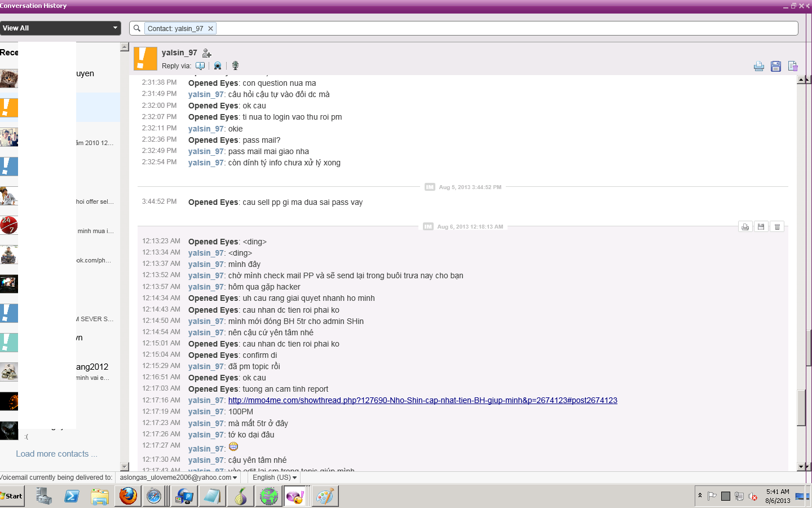The image size is (812, 508).
Task: Select contact with 'minh mua i...' preview
Action: click(x=60, y=225)
